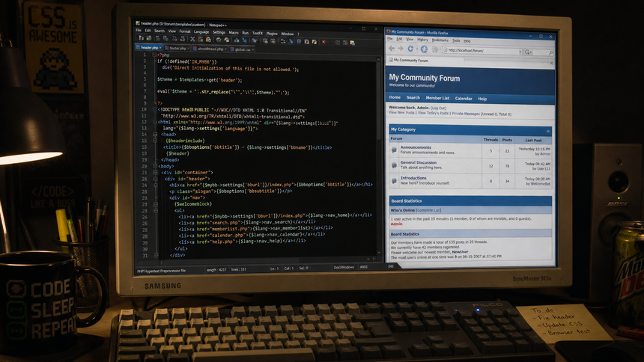Open the Member List forum link
Screen dimensions: 644x362
coord(437,98)
